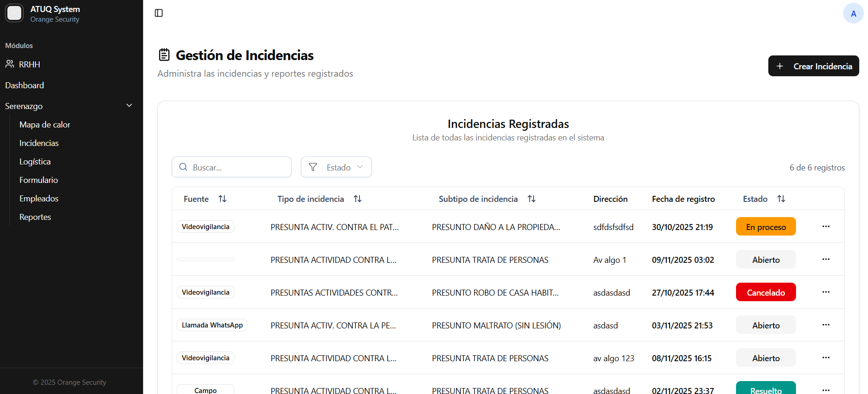Image resolution: width=868 pixels, height=394 pixels.
Task: Click the red Cancelado status badge
Action: click(x=766, y=292)
